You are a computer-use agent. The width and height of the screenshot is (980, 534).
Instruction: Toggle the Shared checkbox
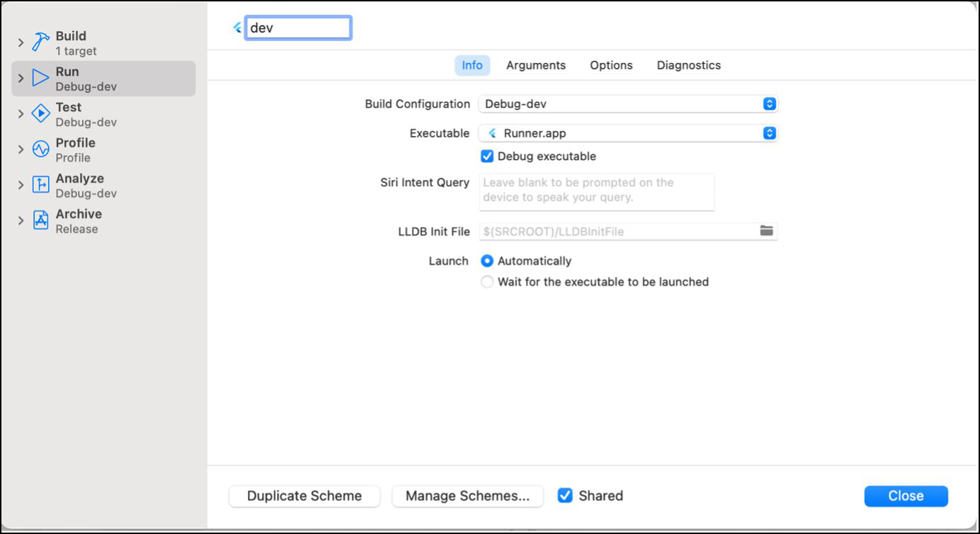pos(564,496)
